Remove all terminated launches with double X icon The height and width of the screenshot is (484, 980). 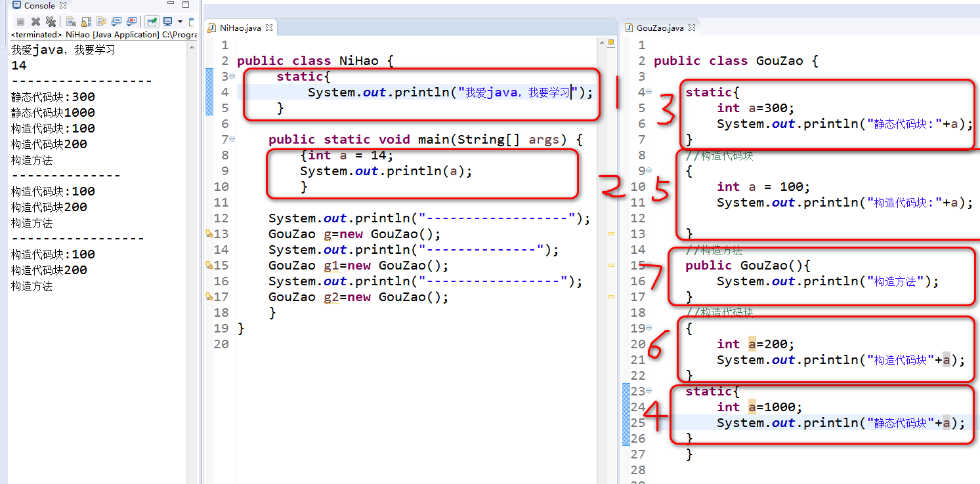(x=50, y=22)
